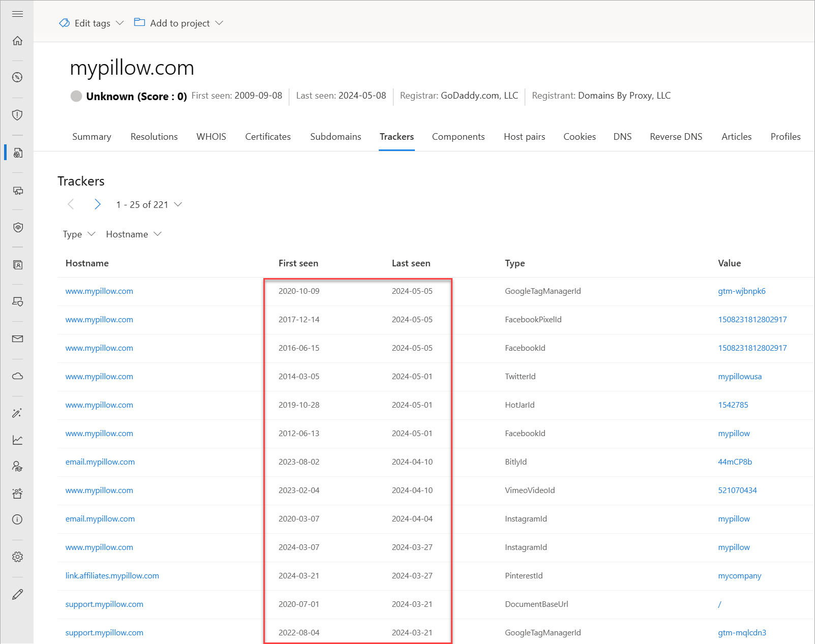Open the Certificates tab
The width and height of the screenshot is (815, 644).
(x=268, y=137)
